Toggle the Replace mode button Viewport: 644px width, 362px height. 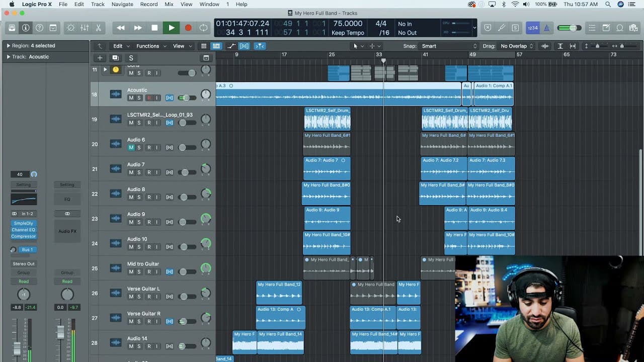[488, 28]
